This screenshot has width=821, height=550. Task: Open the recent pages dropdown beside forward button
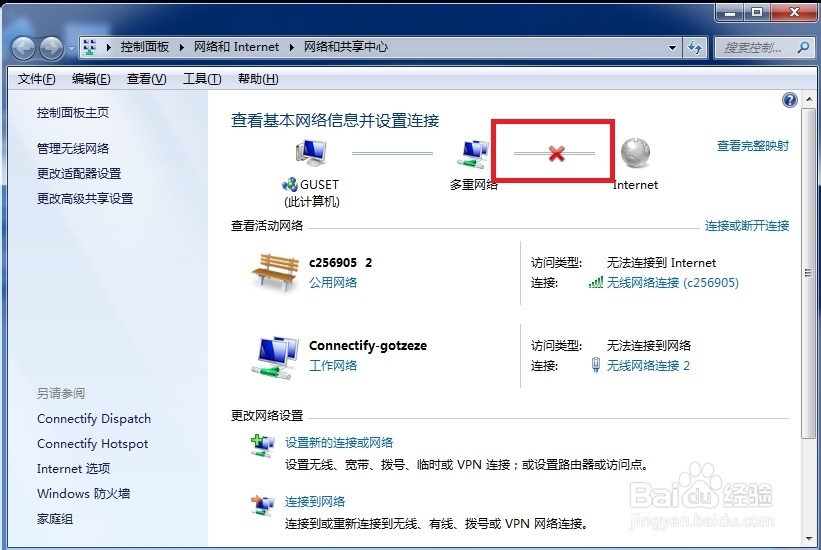click(71, 49)
